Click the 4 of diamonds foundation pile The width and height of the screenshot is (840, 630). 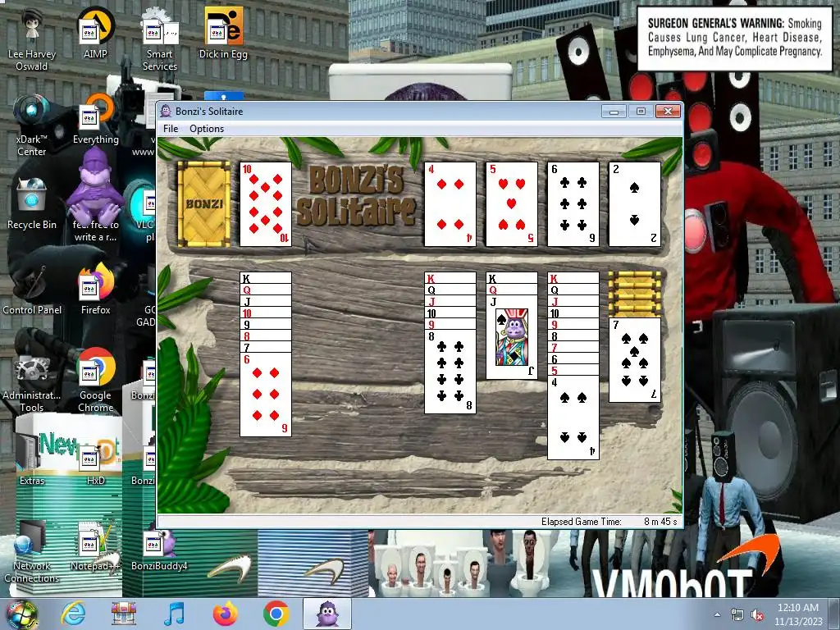click(x=450, y=204)
